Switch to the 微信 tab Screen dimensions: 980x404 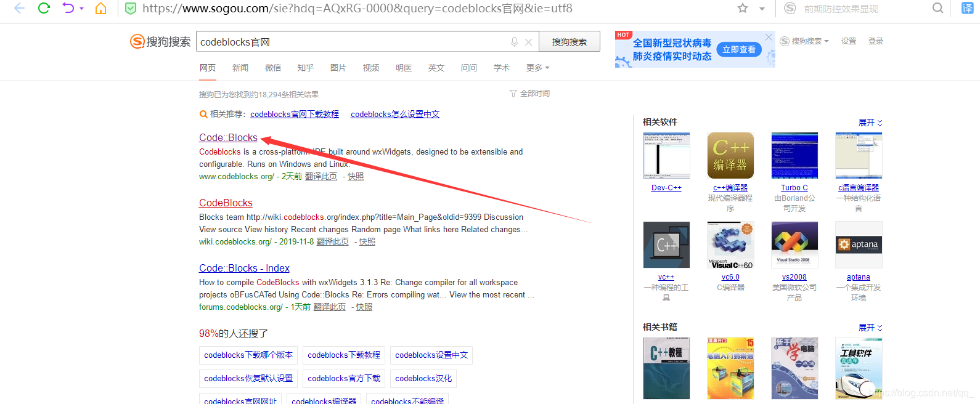coord(273,68)
